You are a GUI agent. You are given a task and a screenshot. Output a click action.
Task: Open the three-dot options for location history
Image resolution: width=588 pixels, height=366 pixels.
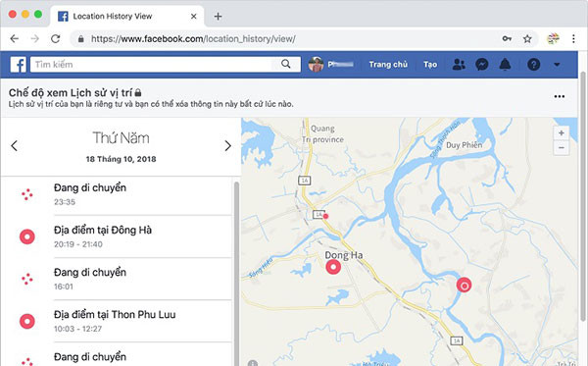click(x=560, y=96)
